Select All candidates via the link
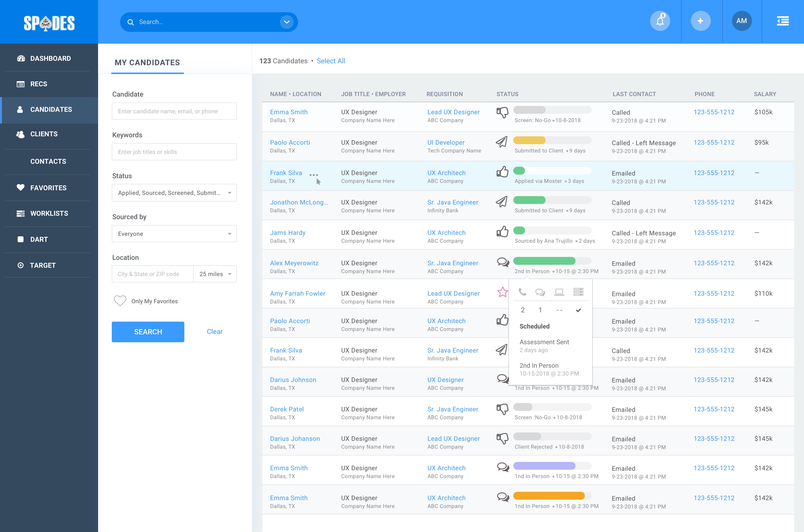Image resolution: width=804 pixels, height=532 pixels. pos(331,61)
